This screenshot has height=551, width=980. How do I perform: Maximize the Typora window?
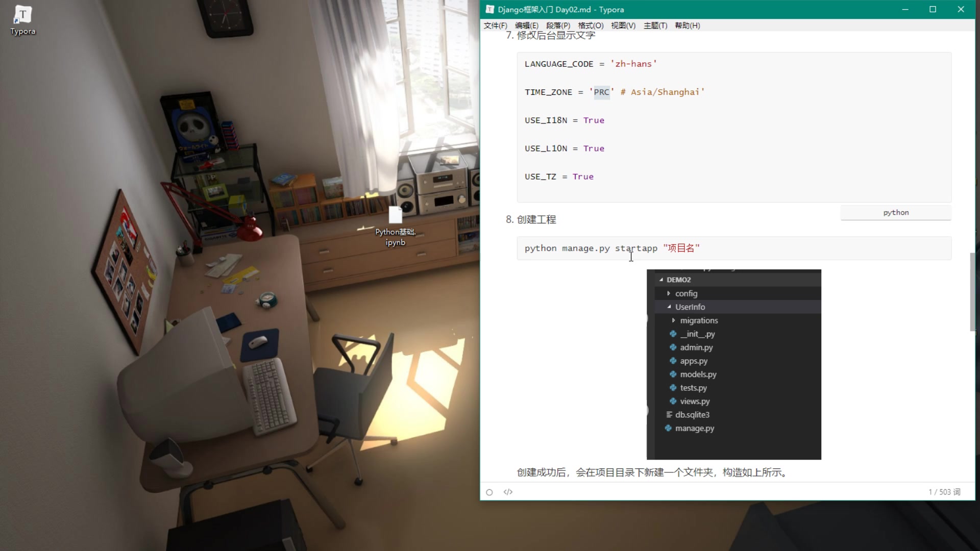click(933, 9)
